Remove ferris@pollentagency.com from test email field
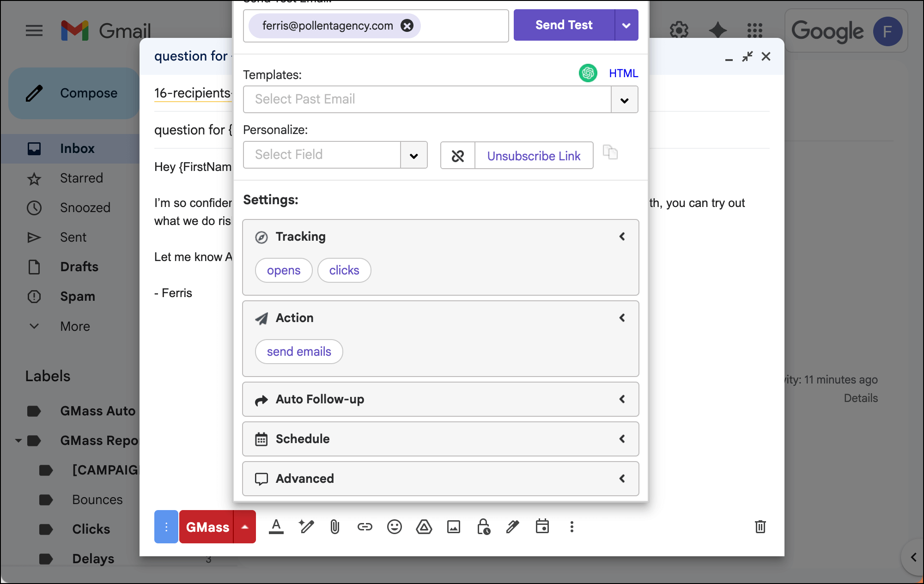The height and width of the screenshot is (584, 924). (407, 26)
